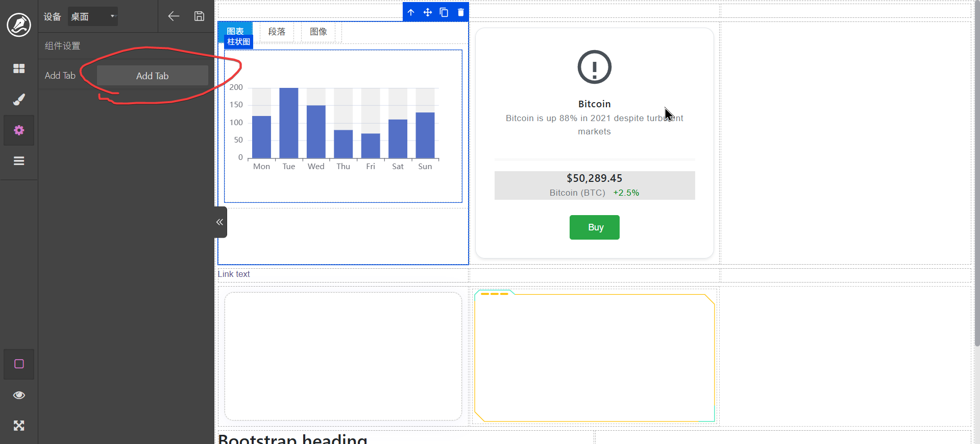Switch to the 段落 tab

pyautogui.click(x=277, y=32)
